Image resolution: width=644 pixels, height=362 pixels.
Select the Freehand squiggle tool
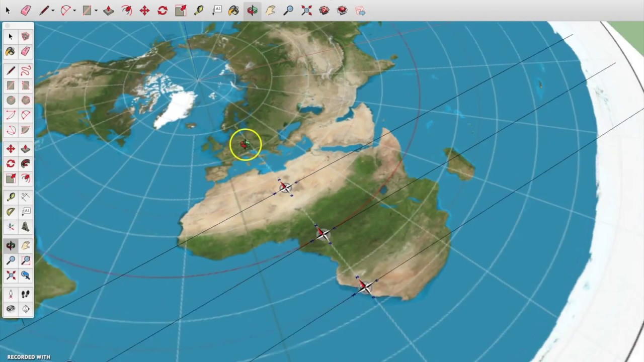(26, 71)
